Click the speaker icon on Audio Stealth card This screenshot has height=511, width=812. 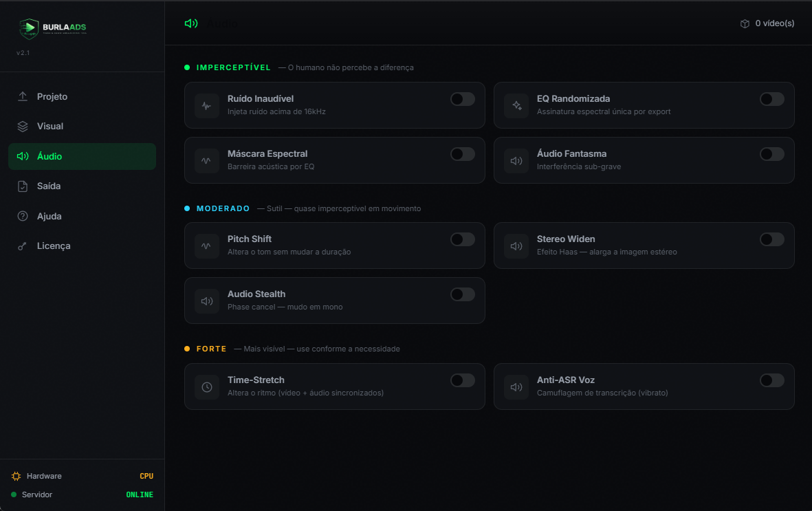[207, 301]
